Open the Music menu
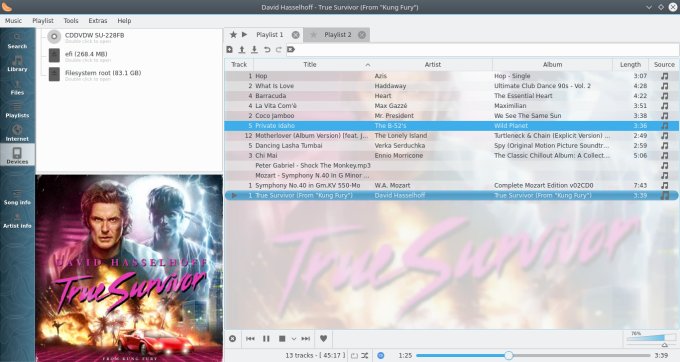This screenshot has width=680, height=362. click(13, 20)
